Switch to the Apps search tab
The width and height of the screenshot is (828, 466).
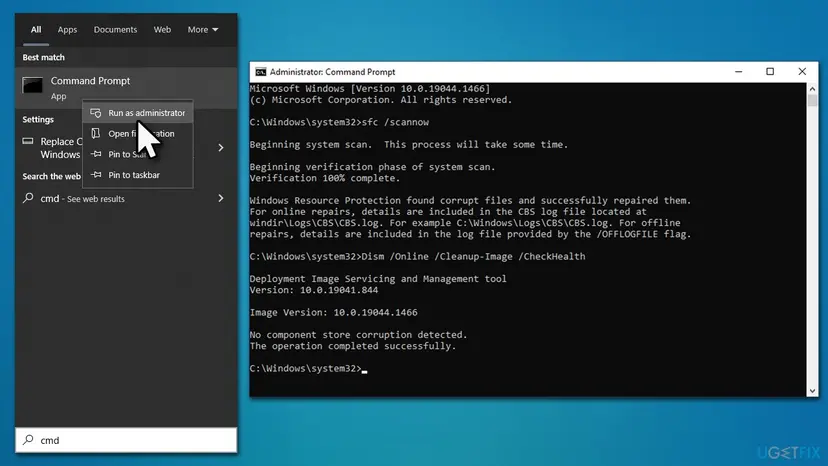(x=67, y=30)
